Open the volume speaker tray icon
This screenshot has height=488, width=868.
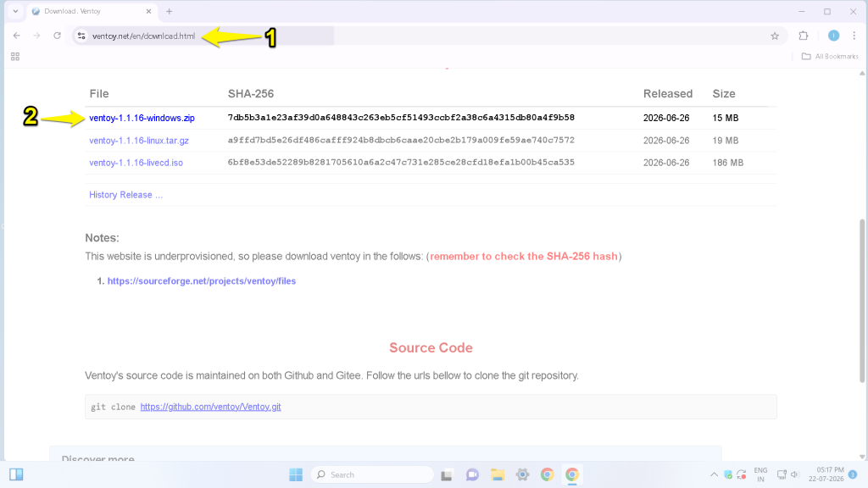click(794, 474)
